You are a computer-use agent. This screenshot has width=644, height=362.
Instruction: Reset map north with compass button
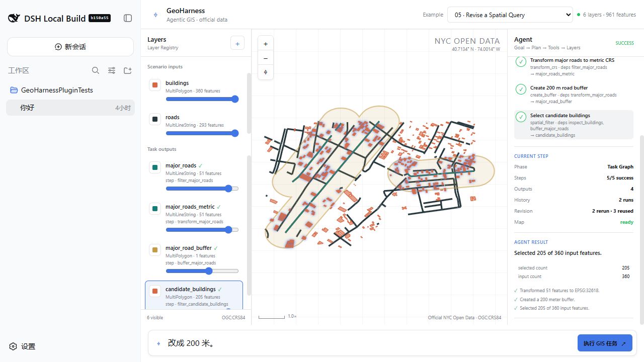[x=266, y=72]
